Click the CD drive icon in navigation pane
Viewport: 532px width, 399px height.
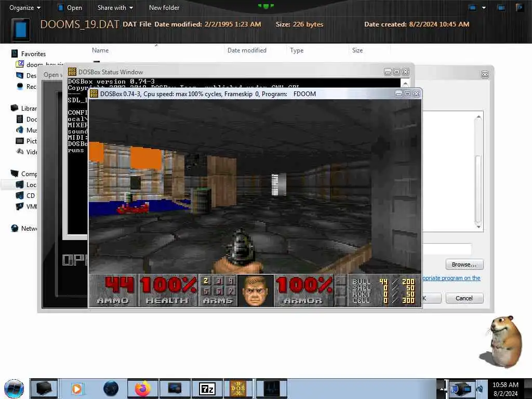[20, 195]
